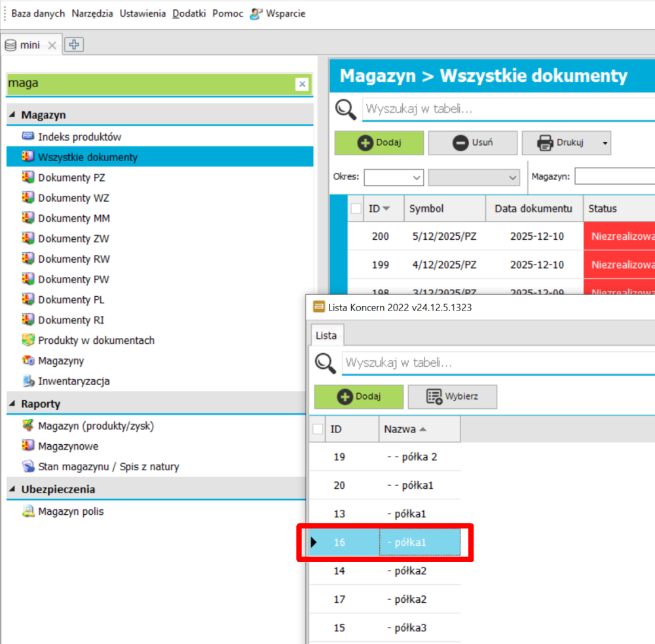The height and width of the screenshot is (644, 655).
Task: Click the Wybierz button
Action: point(452,397)
